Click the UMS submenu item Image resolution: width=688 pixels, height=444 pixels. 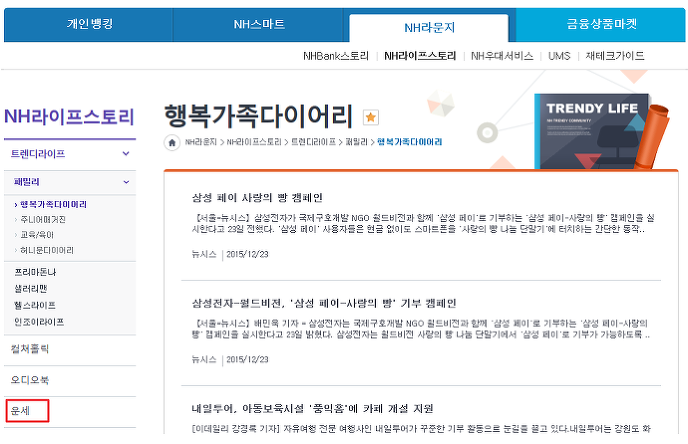coord(559,56)
